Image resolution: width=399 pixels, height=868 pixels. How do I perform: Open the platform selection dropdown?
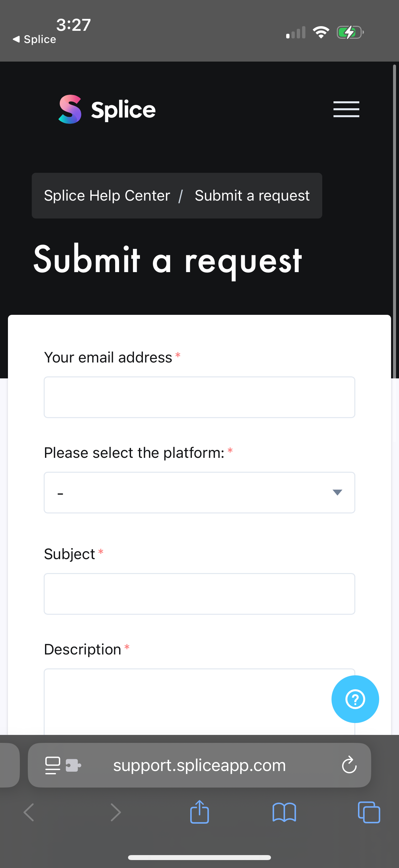(199, 493)
